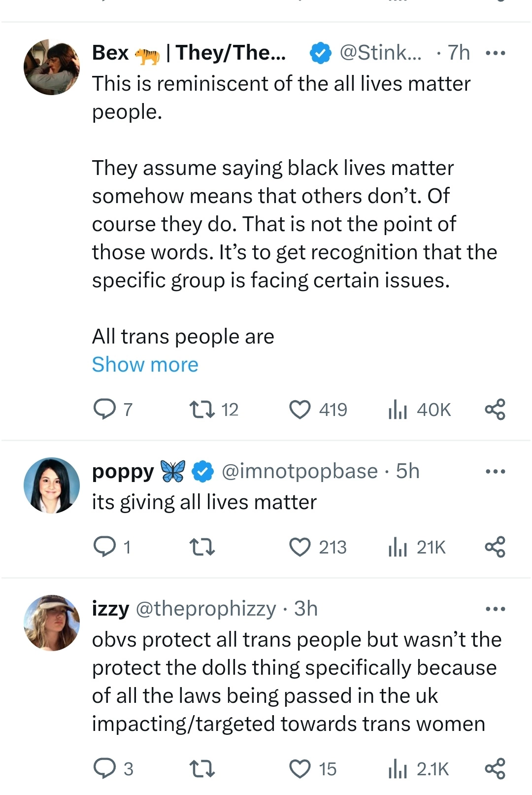Screen dimensions: 532x795
Task: Reply to Bex's tweet
Action: click(104, 410)
